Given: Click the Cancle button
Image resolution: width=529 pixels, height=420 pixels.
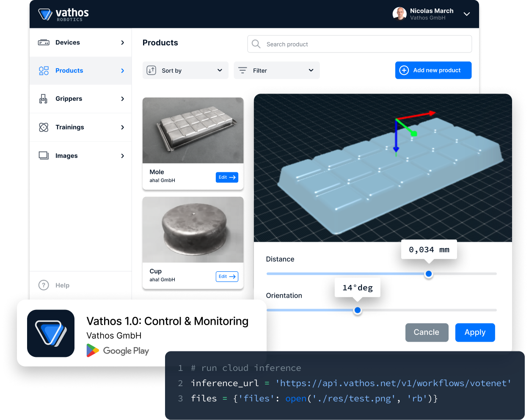Looking at the screenshot, I should [x=427, y=332].
